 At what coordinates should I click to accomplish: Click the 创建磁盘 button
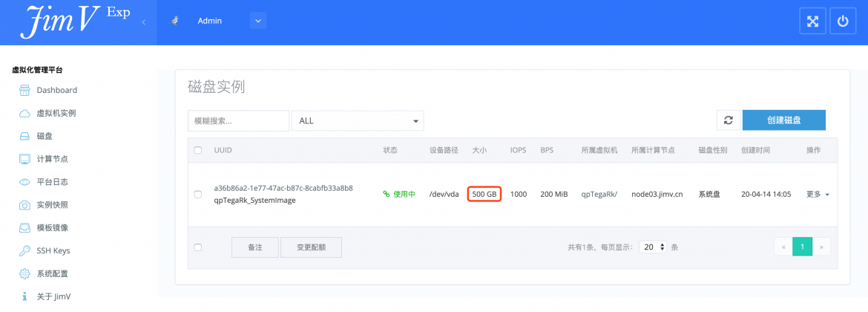[784, 120]
